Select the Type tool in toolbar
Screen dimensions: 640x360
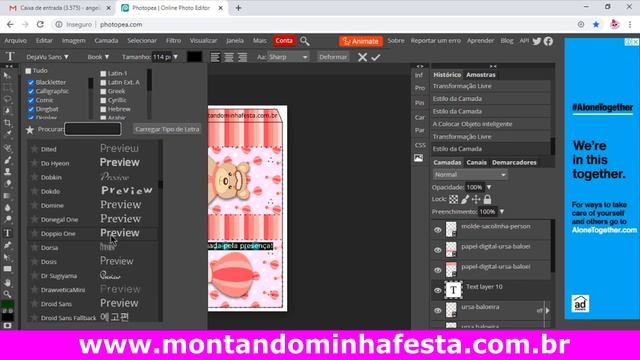click(7, 233)
